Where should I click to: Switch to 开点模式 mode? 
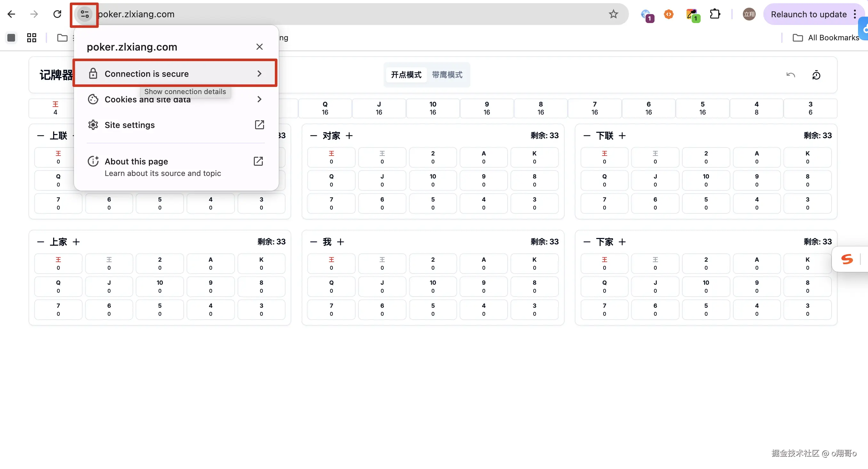click(406, 75)
